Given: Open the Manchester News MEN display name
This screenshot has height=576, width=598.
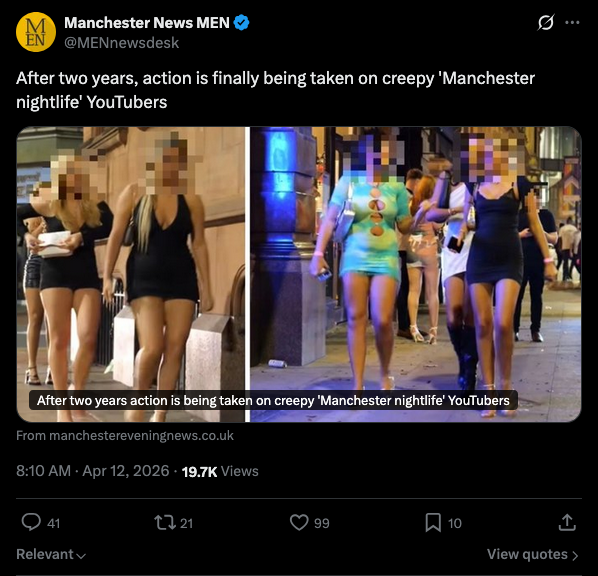Looking at the screenshot, I should point(147,23).
